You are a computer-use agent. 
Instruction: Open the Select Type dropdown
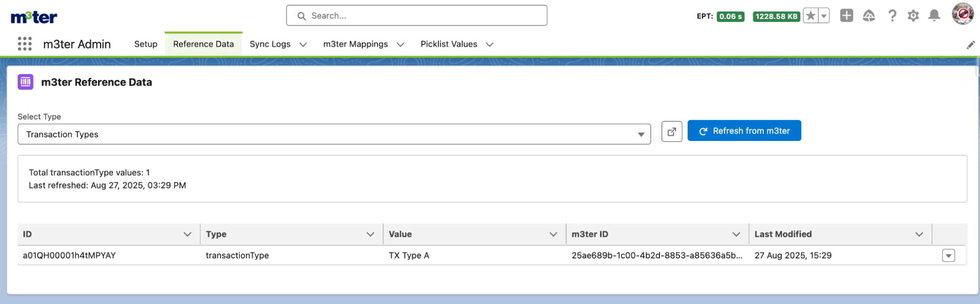tap(334, 134)
